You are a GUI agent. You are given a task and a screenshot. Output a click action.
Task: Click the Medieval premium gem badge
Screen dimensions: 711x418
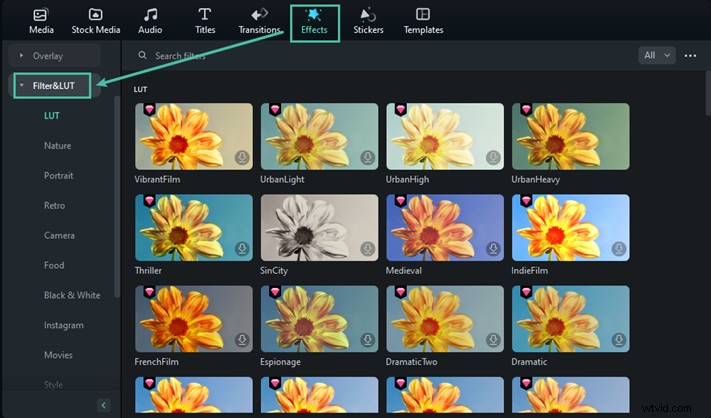[x=401, y=200]
